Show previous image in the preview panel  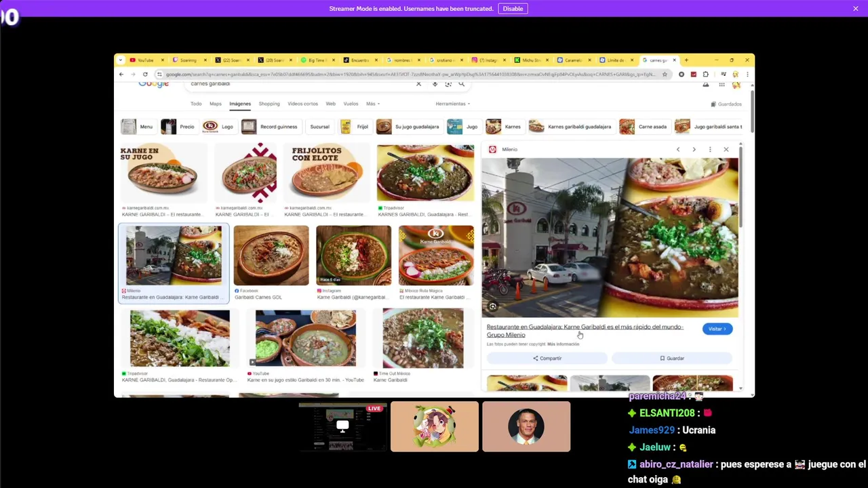pos(677,149)
